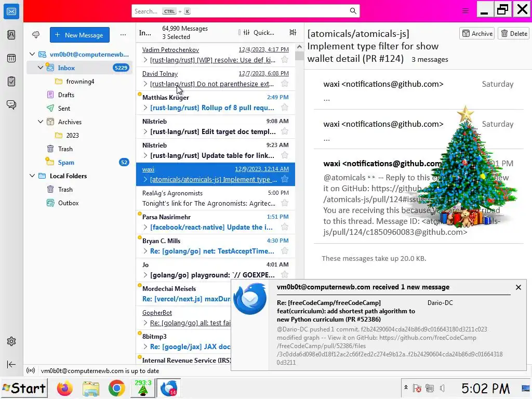Screen dimensions: 532x399
Task: Collapse the Archives folder
Action: [41, 122]
